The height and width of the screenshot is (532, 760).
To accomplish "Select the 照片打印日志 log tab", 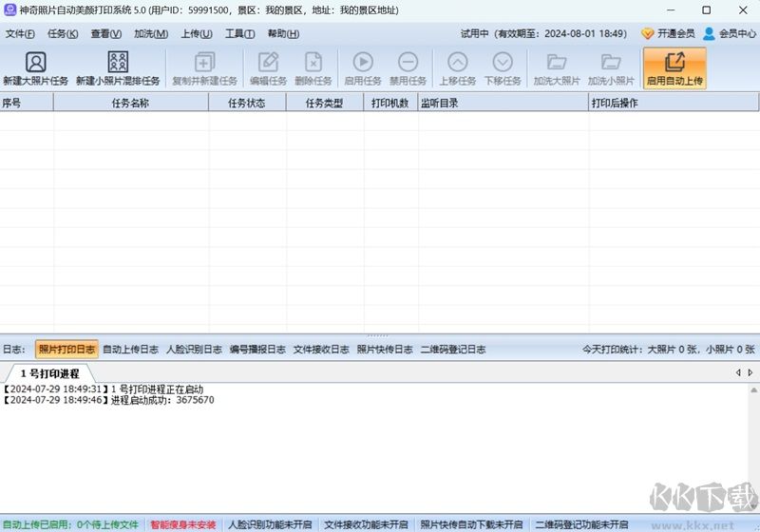I will 66,350.
